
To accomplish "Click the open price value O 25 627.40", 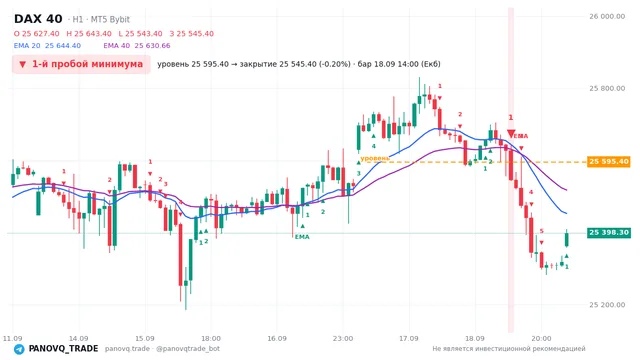I will 36,33.
